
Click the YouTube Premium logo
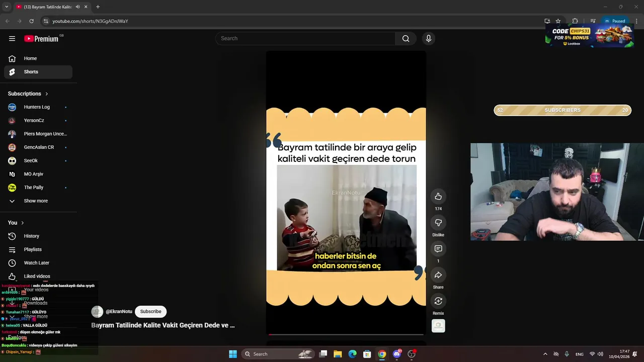41,39
